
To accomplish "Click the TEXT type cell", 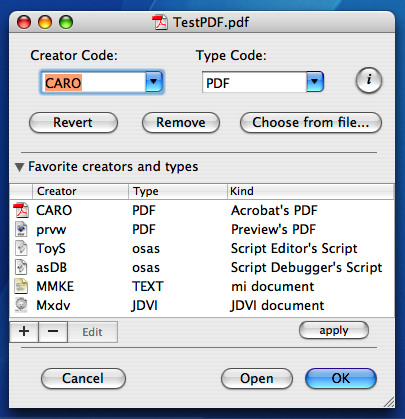I will pyautogui.click(x=148, y=286).
